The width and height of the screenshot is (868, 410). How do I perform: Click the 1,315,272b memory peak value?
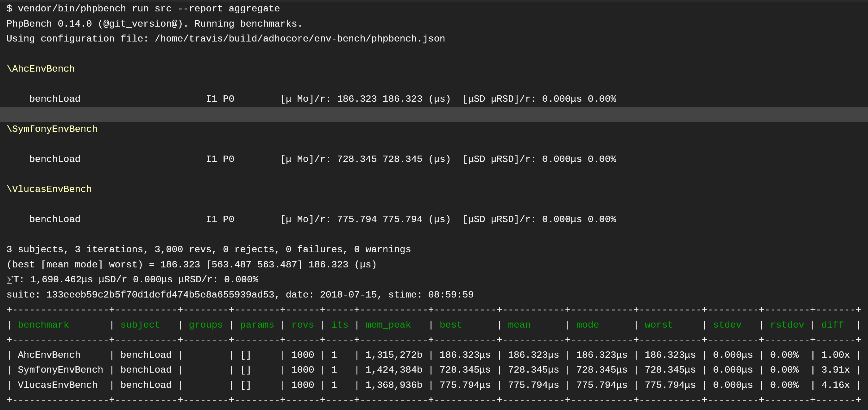[x=393, y=355]
